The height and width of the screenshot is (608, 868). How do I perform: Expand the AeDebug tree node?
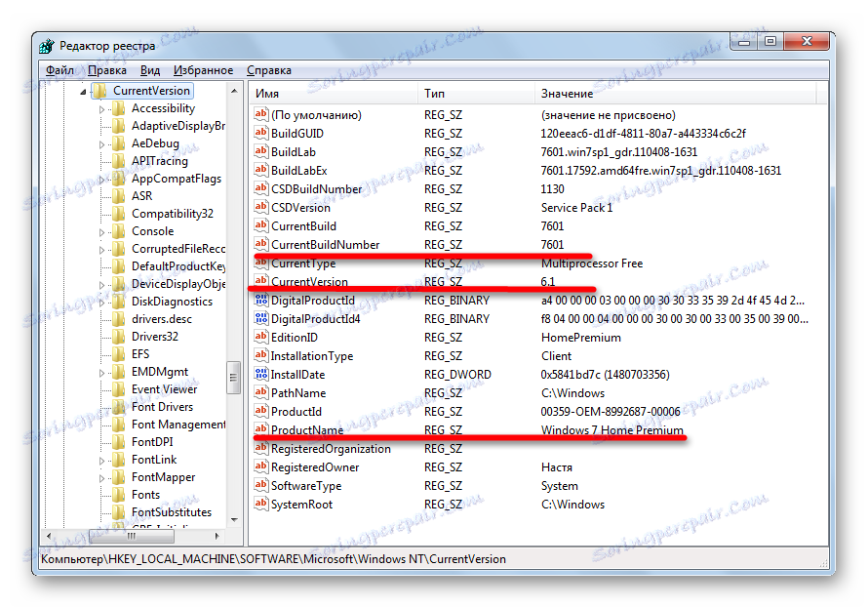[x=101, y=144]
